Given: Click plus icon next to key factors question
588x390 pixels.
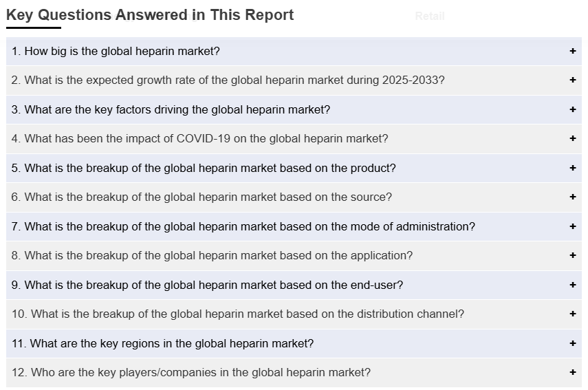Looking at the screenshot, I should [572, 109].
